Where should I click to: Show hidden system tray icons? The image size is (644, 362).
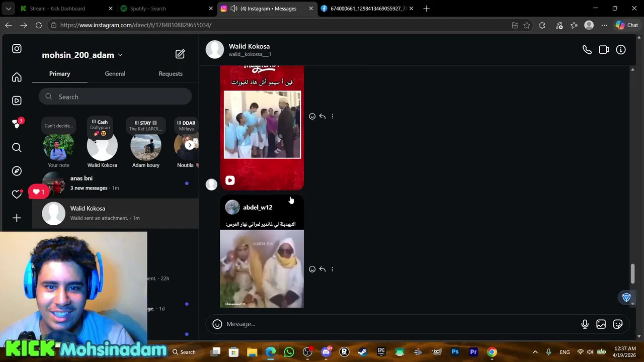(x=535, y=352)
